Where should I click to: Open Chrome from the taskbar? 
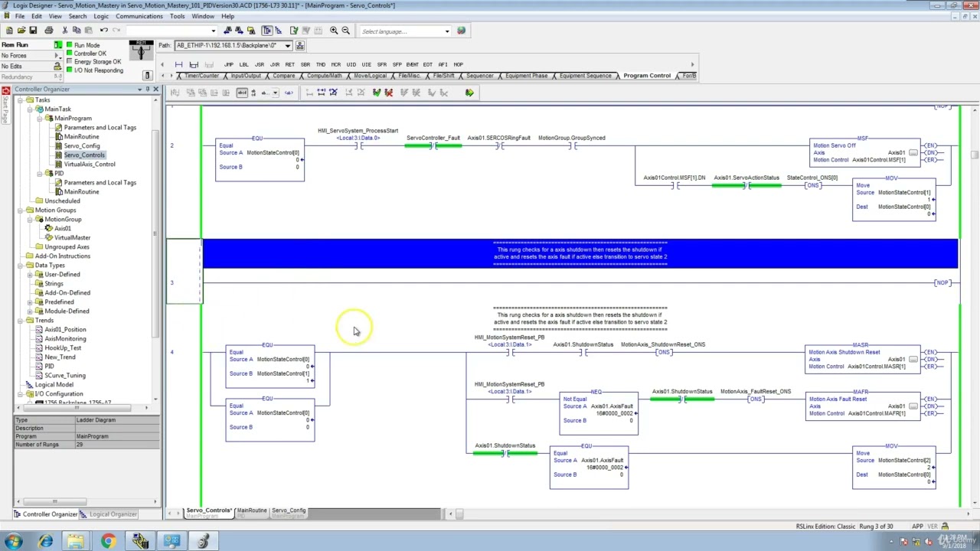[108, 542]
